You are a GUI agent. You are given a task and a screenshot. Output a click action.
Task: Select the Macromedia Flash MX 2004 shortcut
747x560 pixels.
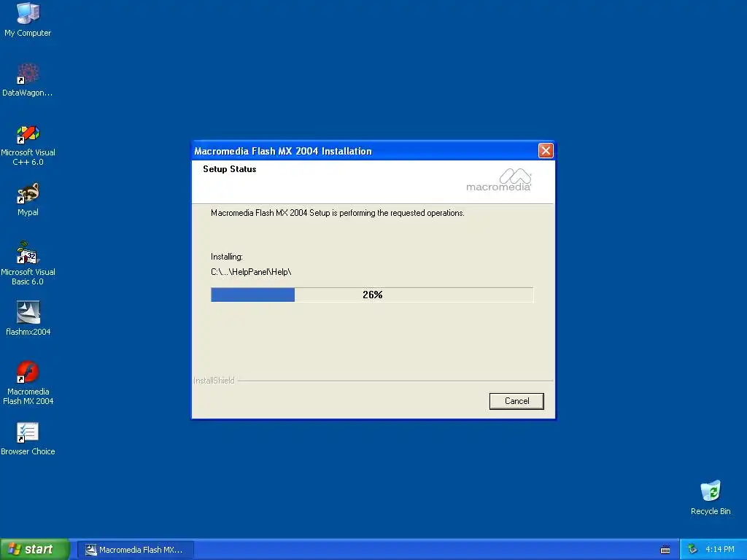pos(28,384)
